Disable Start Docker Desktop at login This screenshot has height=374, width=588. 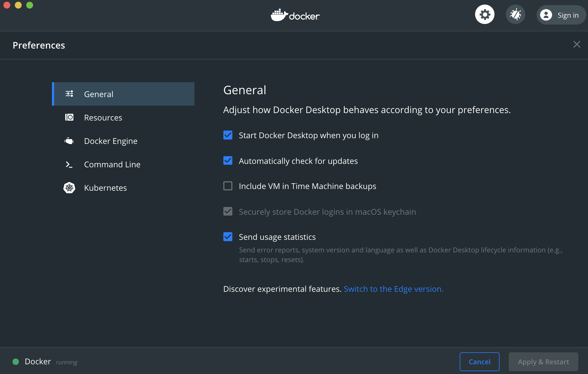pyautogui.click(x=228, y=135)
